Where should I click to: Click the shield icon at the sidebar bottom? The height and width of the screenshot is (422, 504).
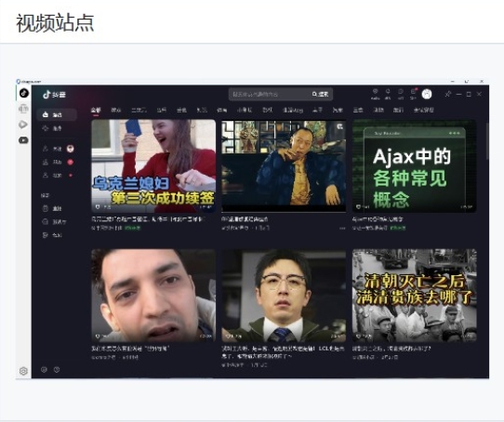tap(44, 370)
